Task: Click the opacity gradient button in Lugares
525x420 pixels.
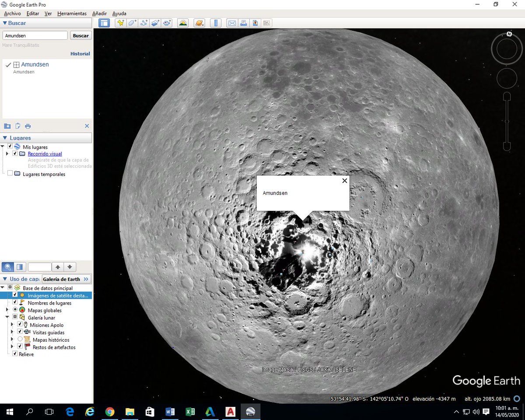Action: click(x=20, y=267)
